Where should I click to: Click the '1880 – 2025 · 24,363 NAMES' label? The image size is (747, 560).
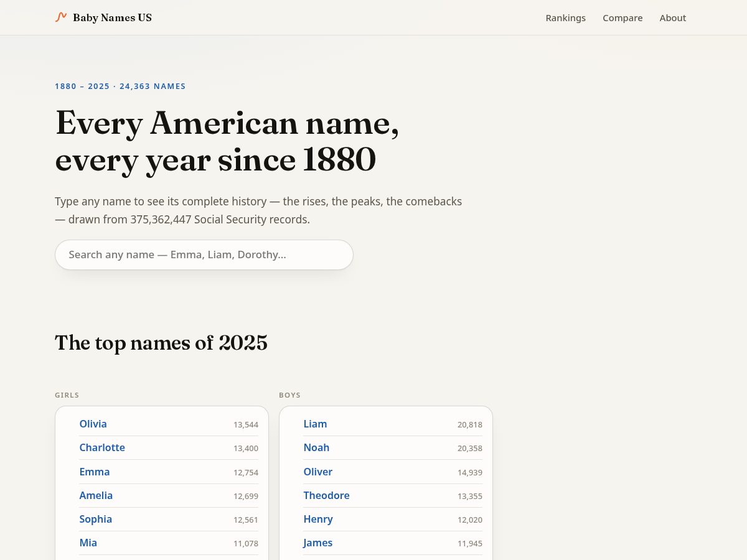120,86
